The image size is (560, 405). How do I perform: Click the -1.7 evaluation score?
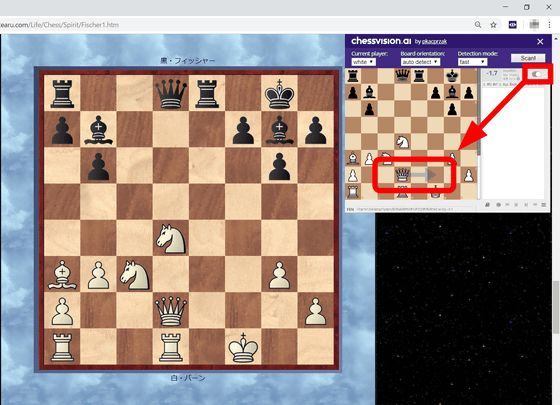click(492, 73)
